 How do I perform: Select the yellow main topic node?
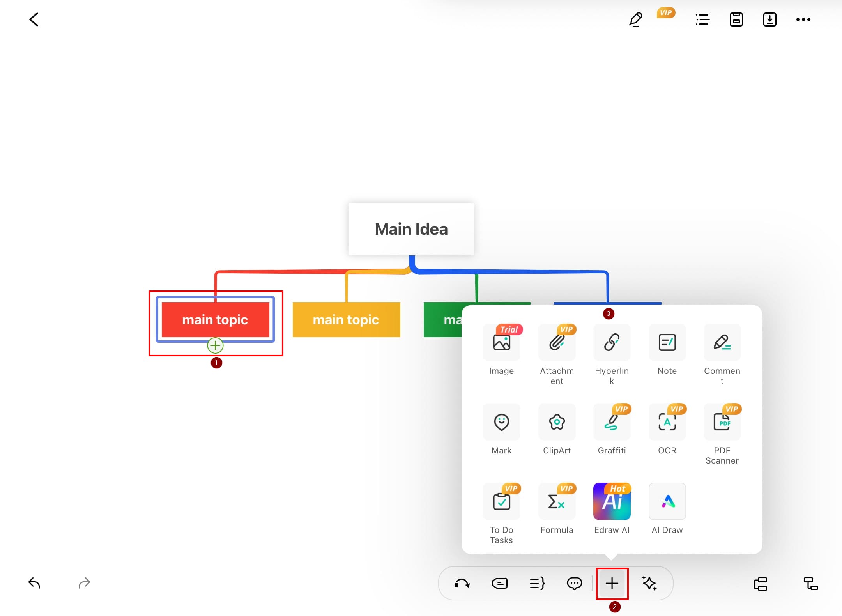pyautogui.click(x=346, y=320)
